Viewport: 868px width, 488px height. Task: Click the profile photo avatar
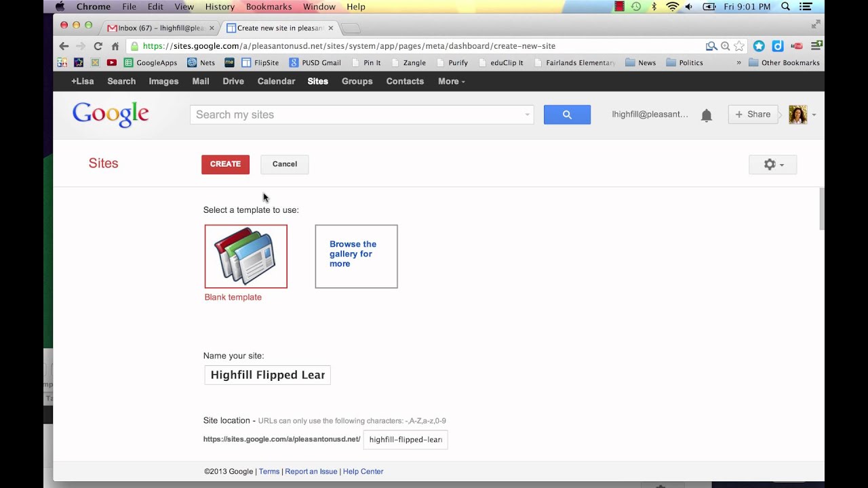pyautogui.click(x=798, y=115)
